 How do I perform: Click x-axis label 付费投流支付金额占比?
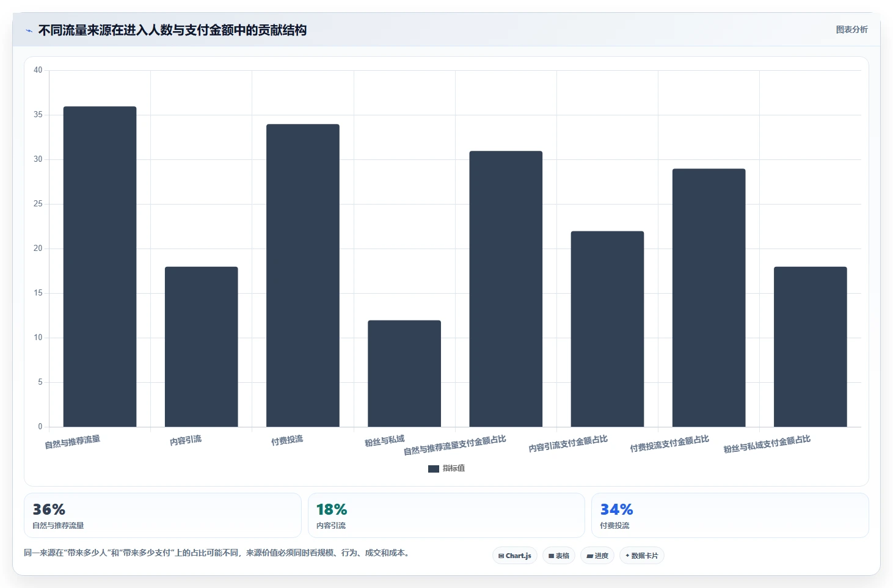point(669,444)
